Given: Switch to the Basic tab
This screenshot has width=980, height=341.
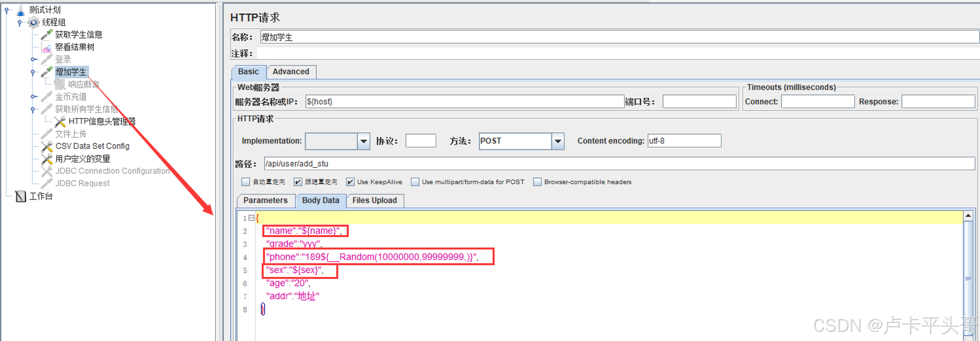Looking at the screenshot, I should coord(249,72).
